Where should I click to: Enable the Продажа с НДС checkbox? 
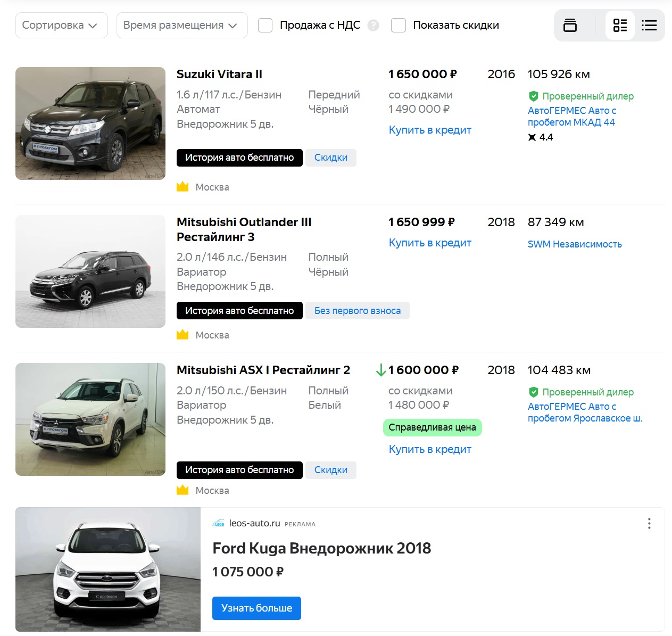click(265, 25)
